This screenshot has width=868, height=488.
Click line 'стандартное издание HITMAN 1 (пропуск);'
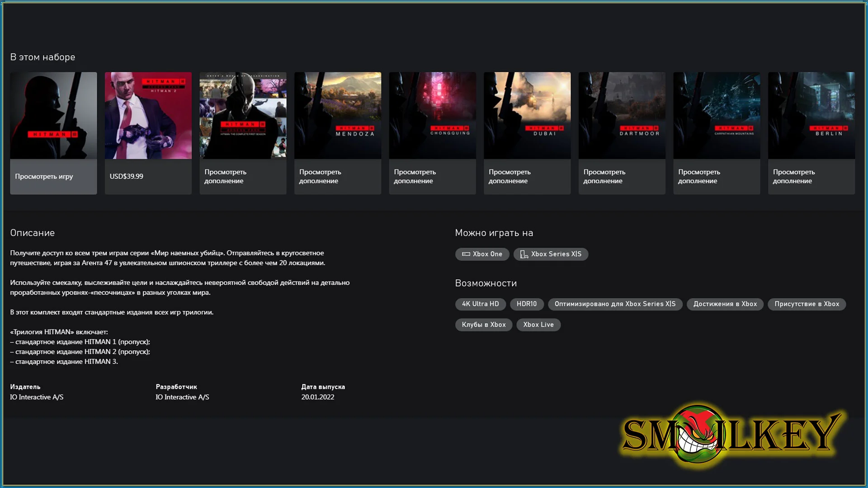pos(80,342)
